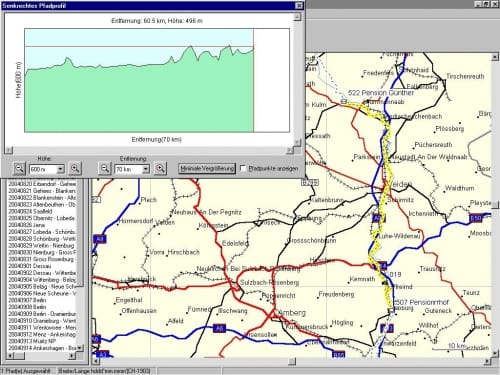Image resolution: width=500 pixels, height=375 pixels.
Task: Click the elevation profile chart area
Action: pyautogui.click(x=157, y=80)
